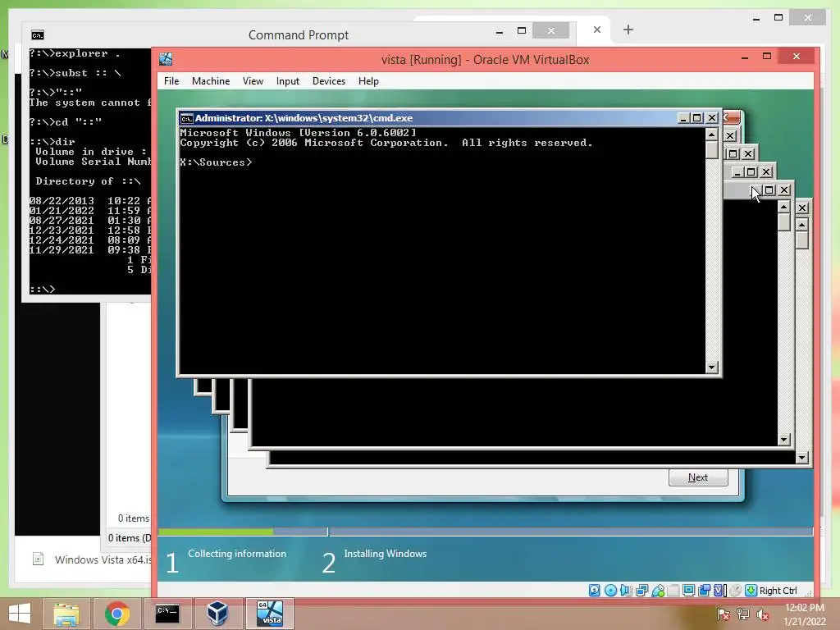Minimize the Administrator cmd.exe window
Image resolution: width=840 pixels, height=630 pixels.
pos(682,118)
